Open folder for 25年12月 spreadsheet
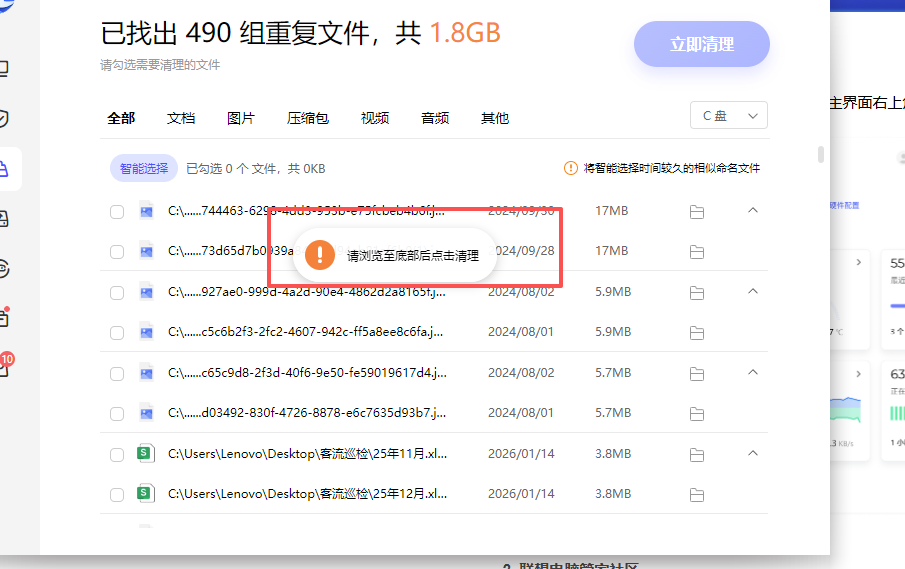Viewport: 905px width, 569px height. (697, 494)
